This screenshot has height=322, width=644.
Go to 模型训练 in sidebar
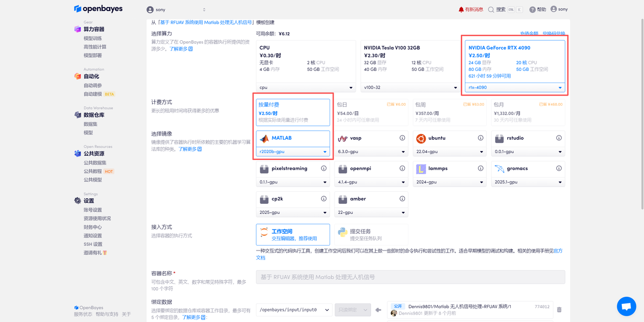pyautogui.click(x=93, y=38)
